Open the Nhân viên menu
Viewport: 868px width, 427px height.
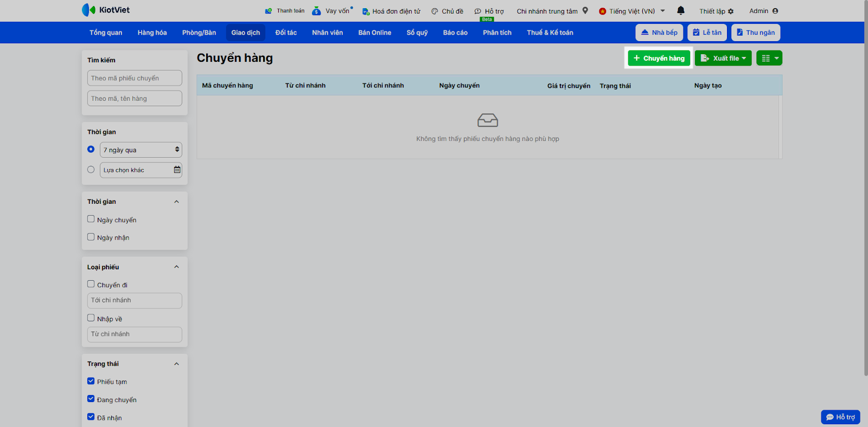pos(327,33)
